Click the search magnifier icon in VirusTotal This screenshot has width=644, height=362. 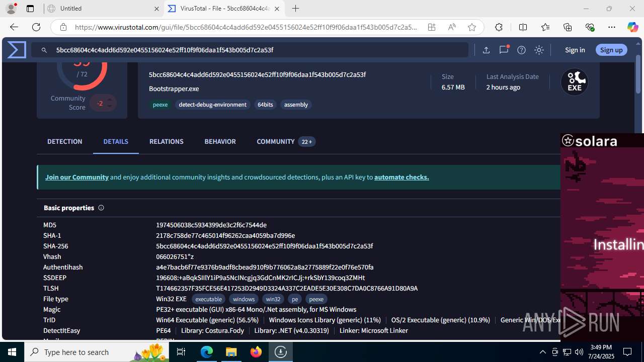pyautogui.click(x=44, y=50)
